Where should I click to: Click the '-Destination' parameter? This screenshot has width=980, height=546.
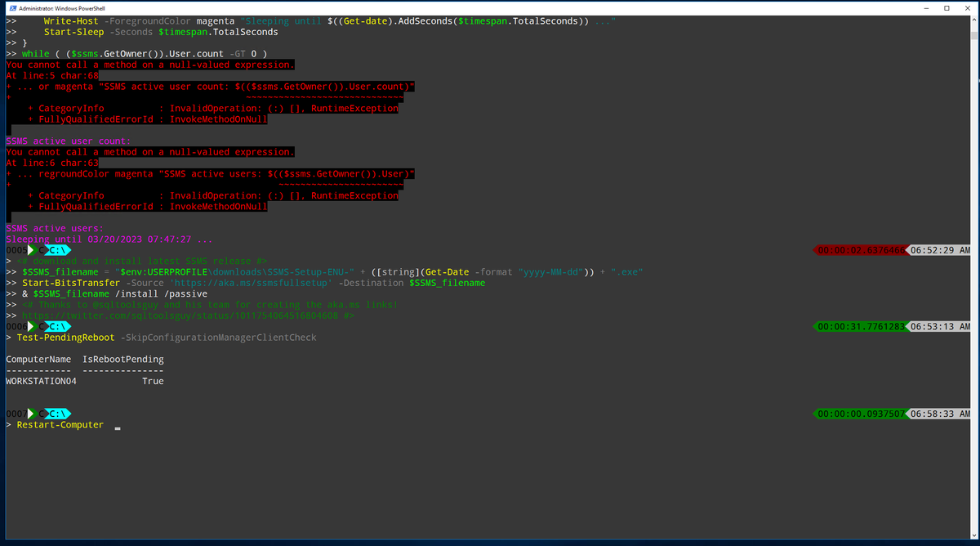click(371, 283)
